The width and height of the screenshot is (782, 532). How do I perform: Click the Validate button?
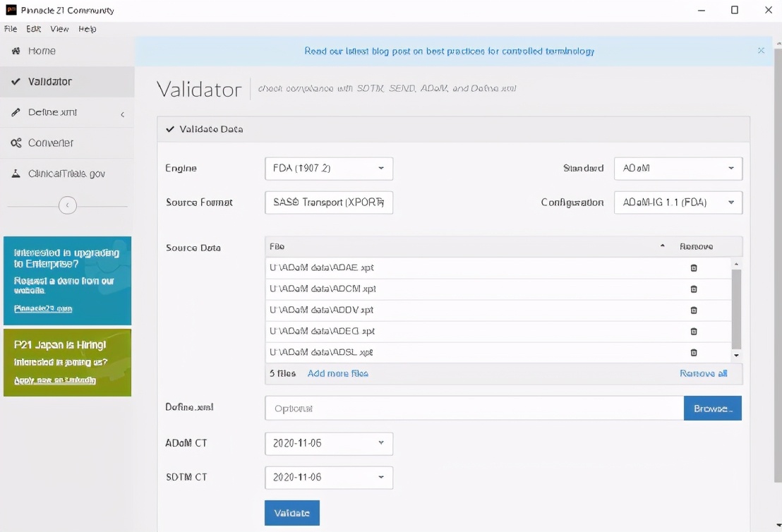pos(291,513)
